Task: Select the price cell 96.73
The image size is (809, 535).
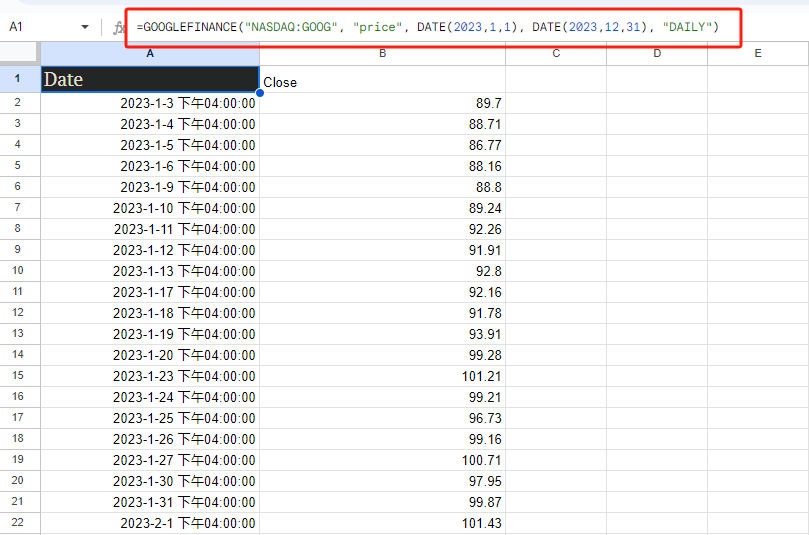Action: tap(382, 418)
